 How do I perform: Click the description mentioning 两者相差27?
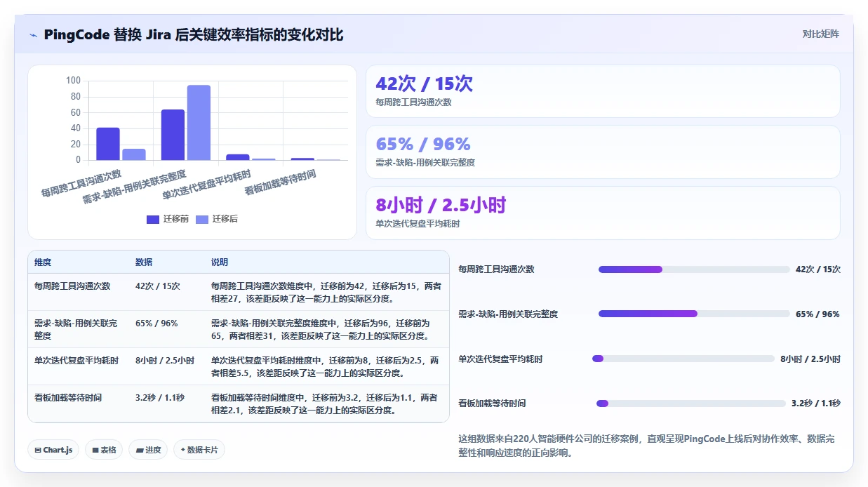(326, 292)
